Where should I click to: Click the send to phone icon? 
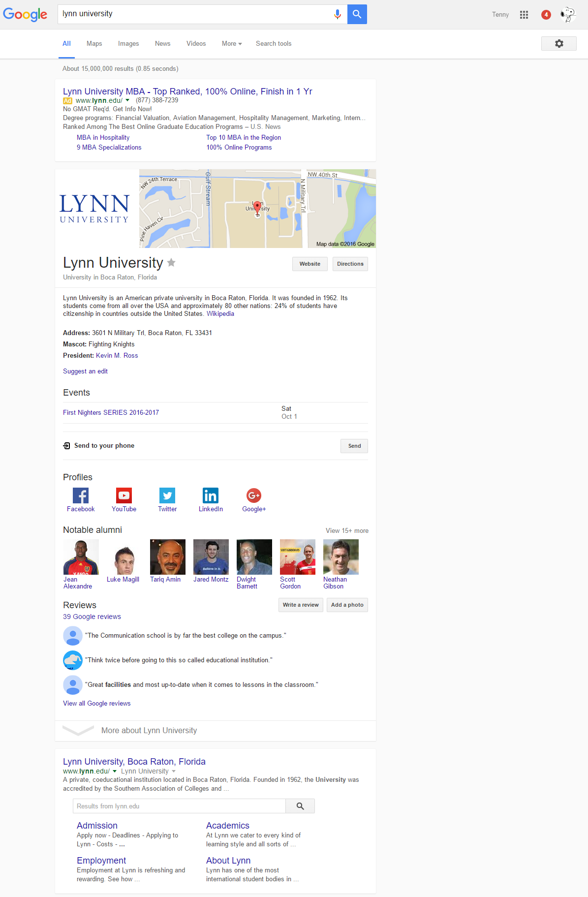tap(67, 446)
